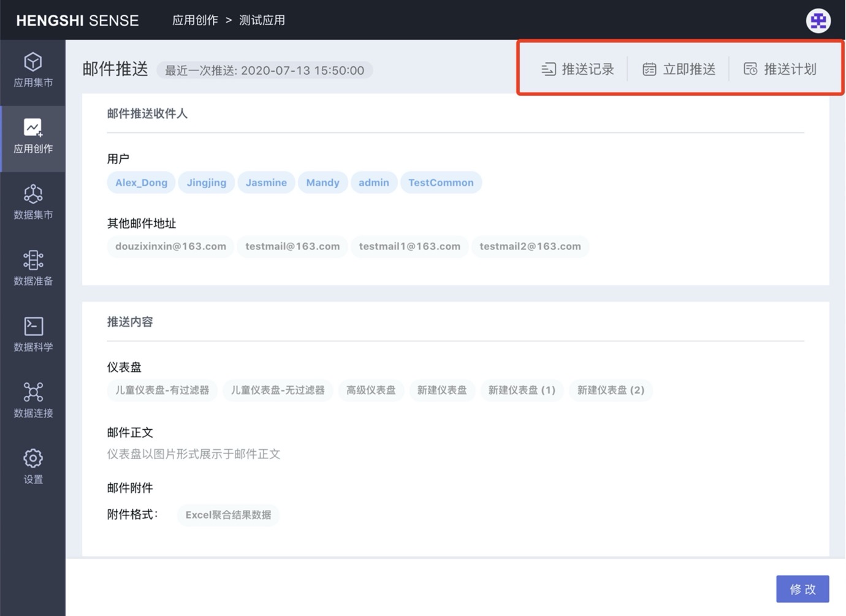Click the Excel聚合结果数据 format tag

point(228,515)
